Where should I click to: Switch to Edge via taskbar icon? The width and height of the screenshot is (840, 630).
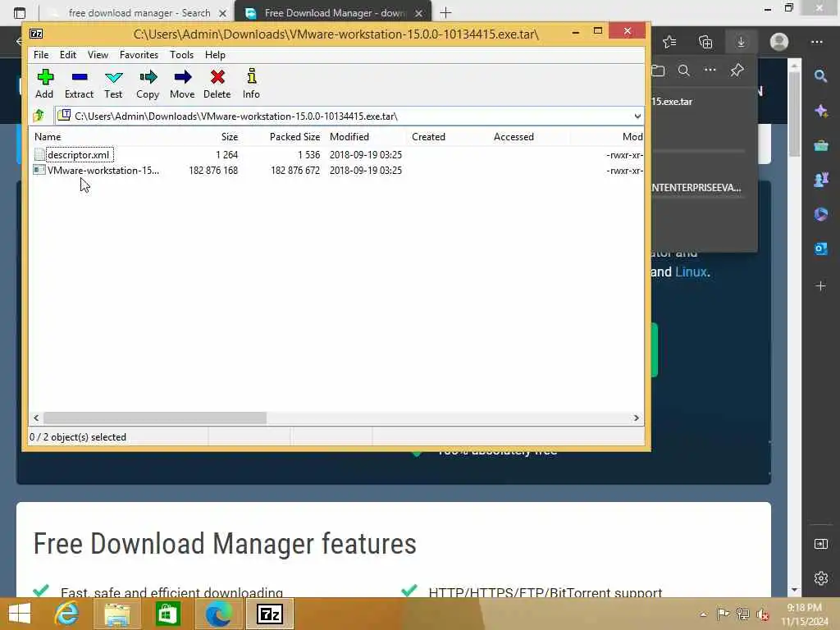pos(218,614)
